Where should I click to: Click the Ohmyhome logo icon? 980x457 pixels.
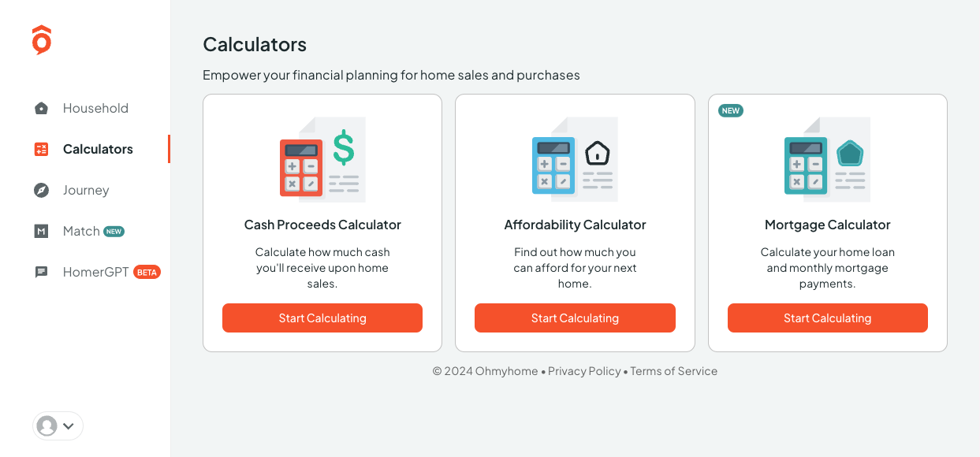[42, 40]
